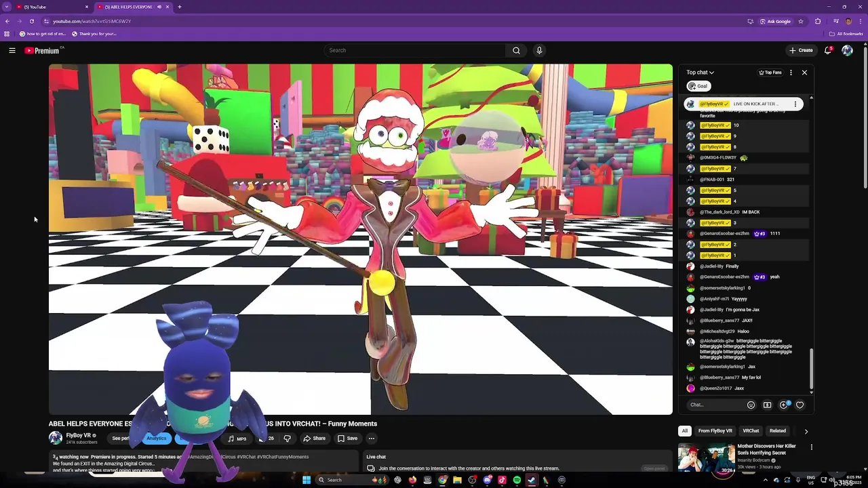Open the All Bookmarks folder
Viewport: 868px width, 488px height.
(846, 34)
